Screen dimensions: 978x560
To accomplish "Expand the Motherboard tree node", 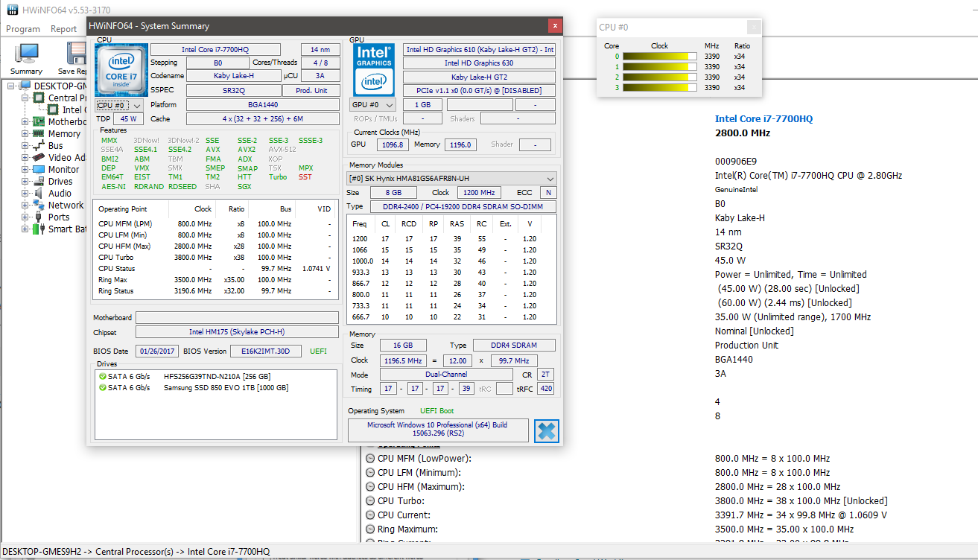I will tap(25, 121).
